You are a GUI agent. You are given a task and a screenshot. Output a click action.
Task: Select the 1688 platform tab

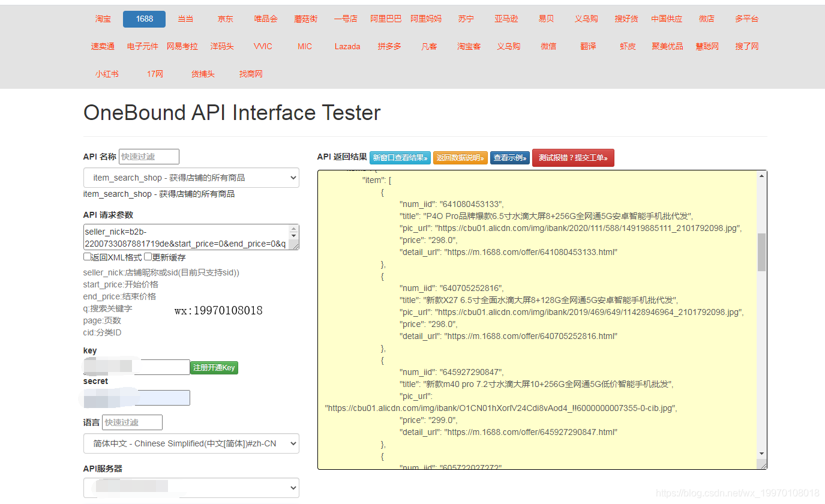144,19
